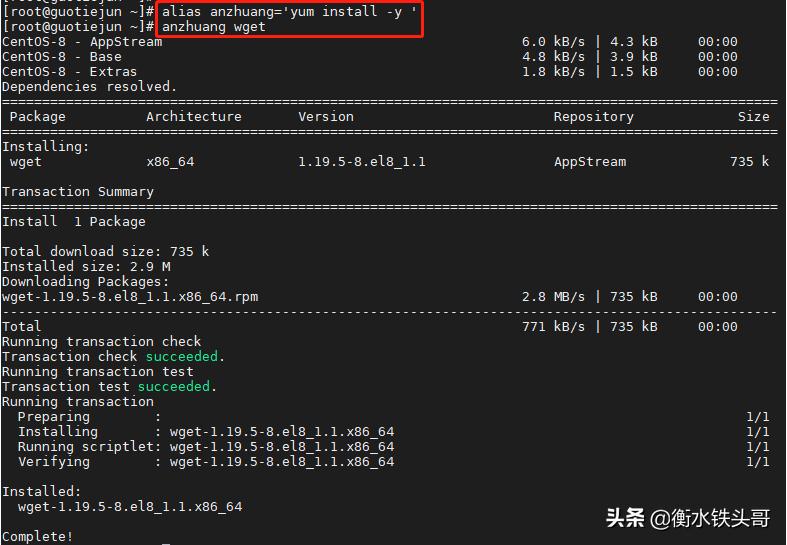
Task: Click the 'Downloading Packages:' line
Action: coord(86,282)
